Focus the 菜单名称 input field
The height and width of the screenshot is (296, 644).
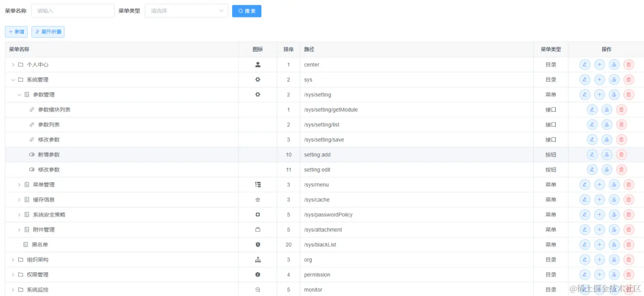[x=73, y=11]
